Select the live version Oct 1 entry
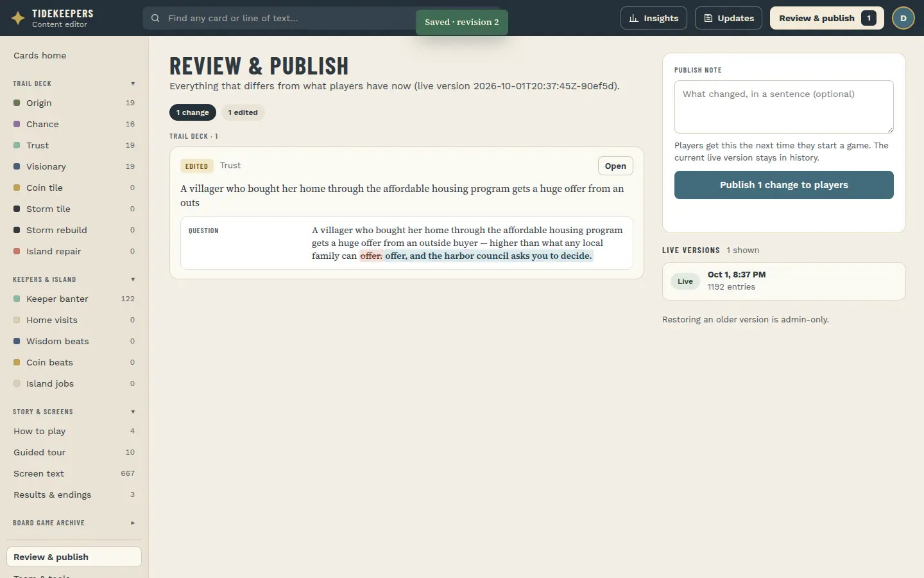This screenshot has height=578, width=924. 784,281
